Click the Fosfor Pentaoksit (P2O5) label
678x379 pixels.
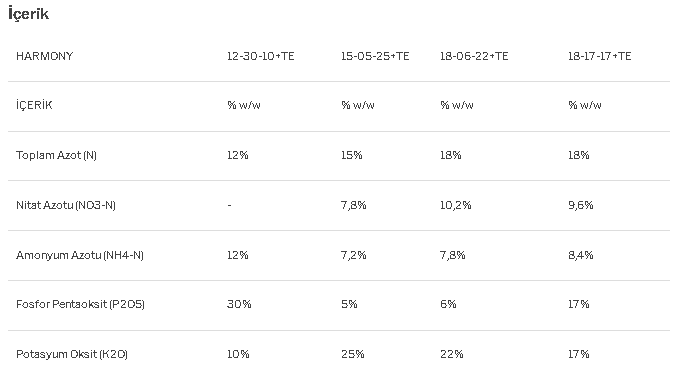[x=80, y=304]
